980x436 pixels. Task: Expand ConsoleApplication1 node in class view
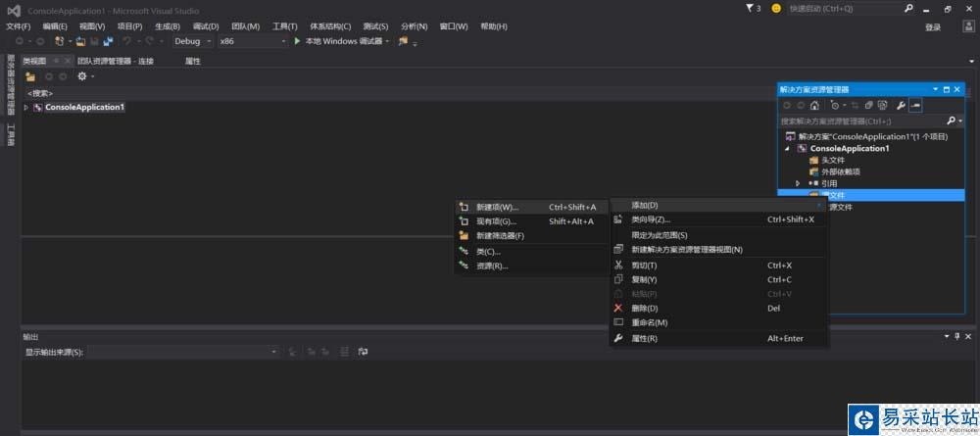pos(26,107)
